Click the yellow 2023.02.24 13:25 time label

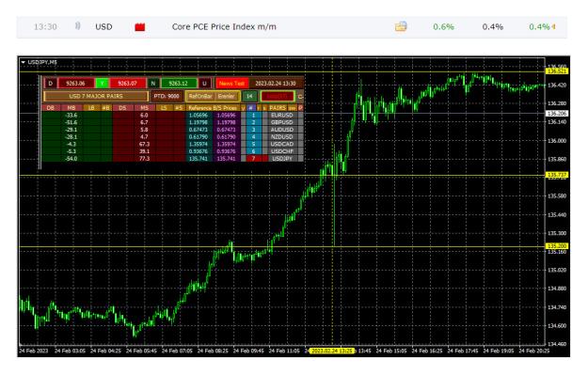tap(331, 351)
